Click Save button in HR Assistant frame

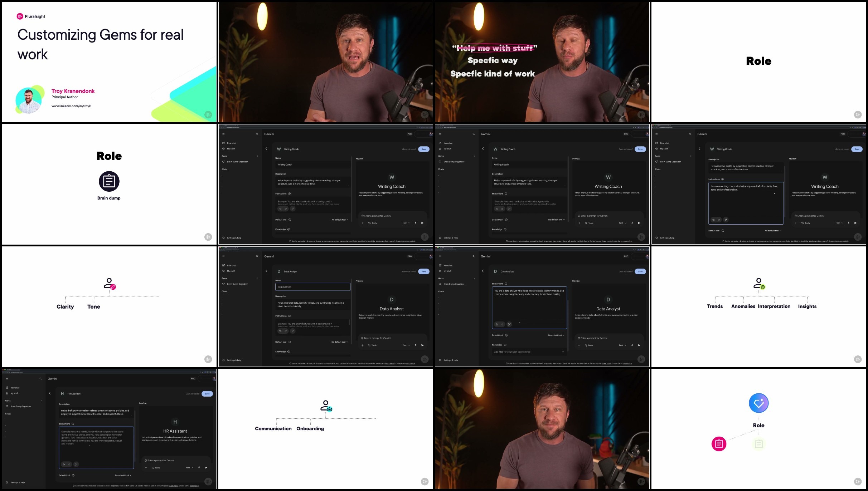pos(207,394)
